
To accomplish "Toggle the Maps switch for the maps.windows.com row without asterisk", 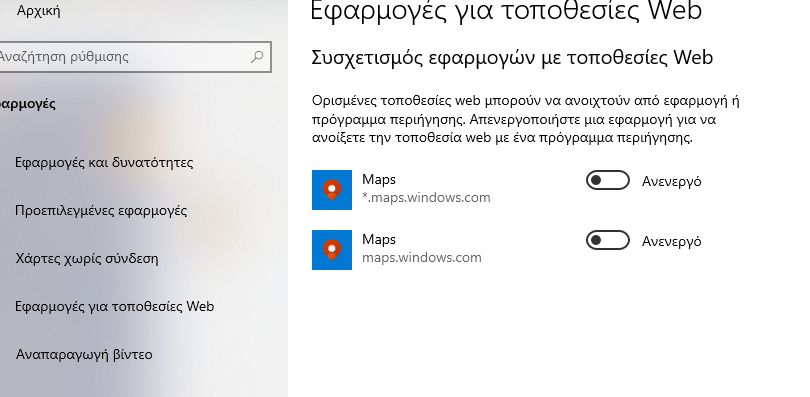I will pos(608,240).
